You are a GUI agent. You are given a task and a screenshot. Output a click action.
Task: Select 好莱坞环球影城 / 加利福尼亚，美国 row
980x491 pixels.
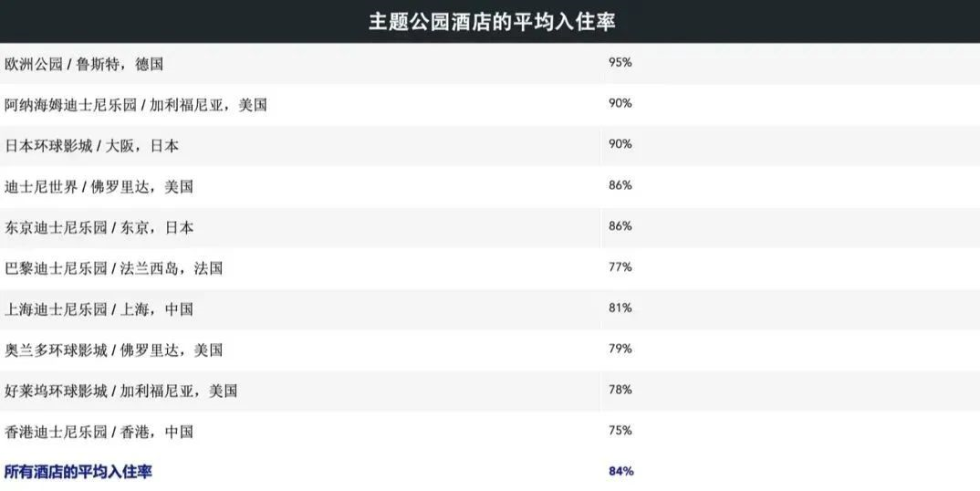[x=490, y=391]
